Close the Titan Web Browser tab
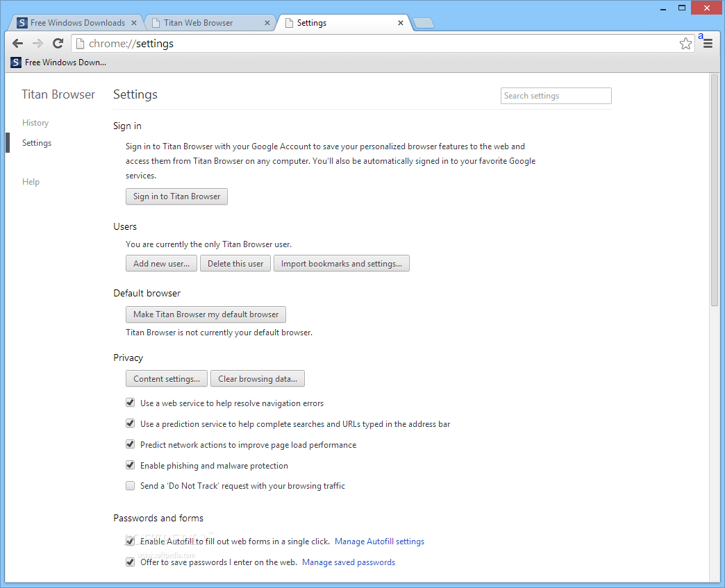Screen dimensions: 725x588 pos(267,23)
